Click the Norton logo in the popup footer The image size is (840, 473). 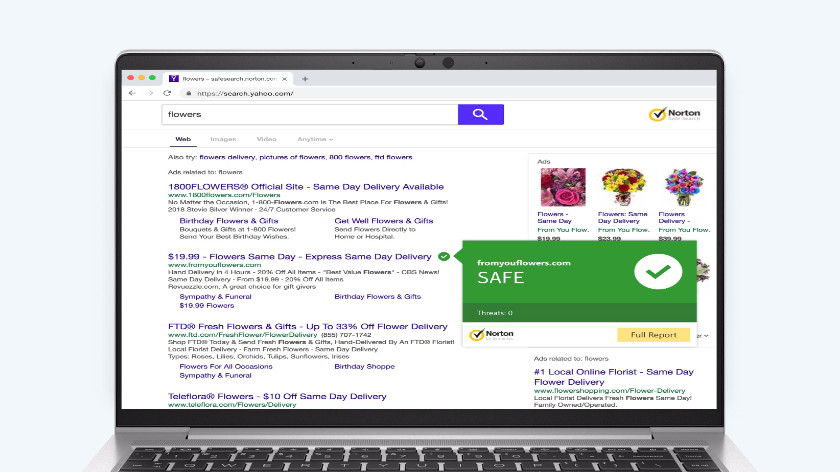tap(491, 335)
